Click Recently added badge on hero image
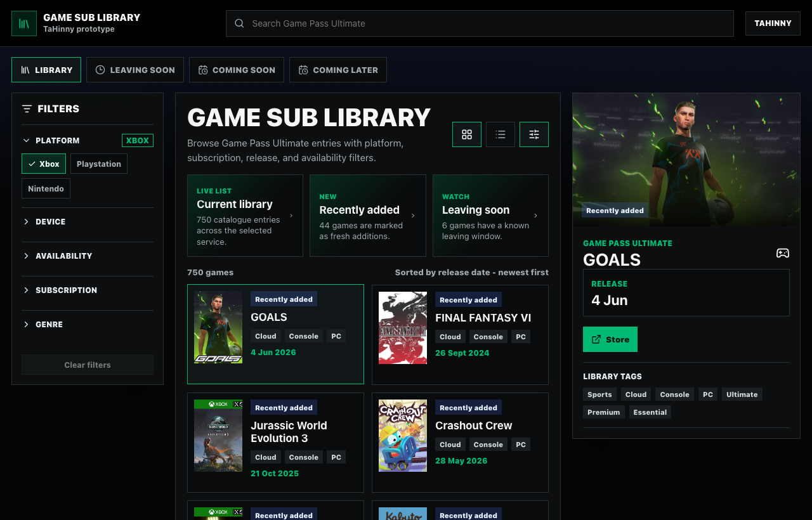The height and width of the screenshot is (520, 812). pos(615,211)
